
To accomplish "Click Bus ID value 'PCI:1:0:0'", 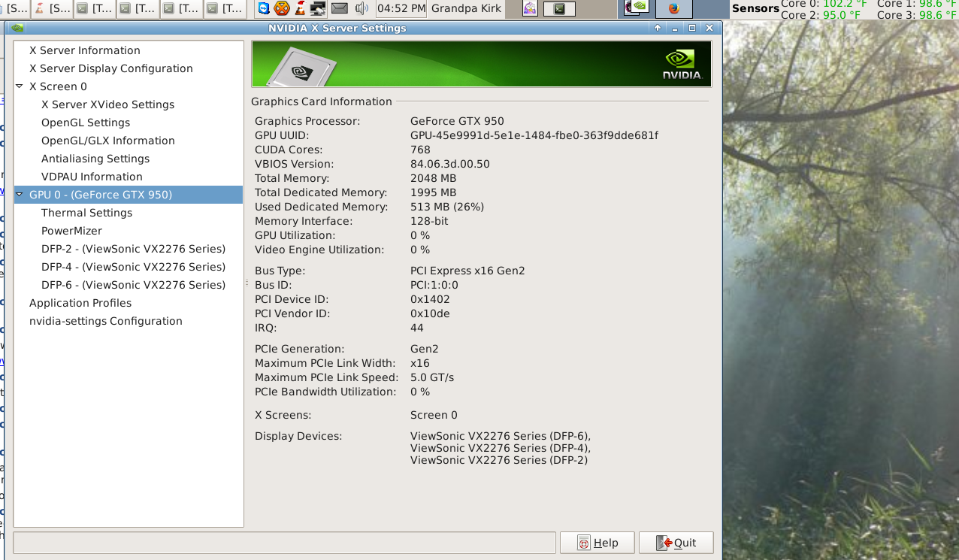I will coord(434,285).
